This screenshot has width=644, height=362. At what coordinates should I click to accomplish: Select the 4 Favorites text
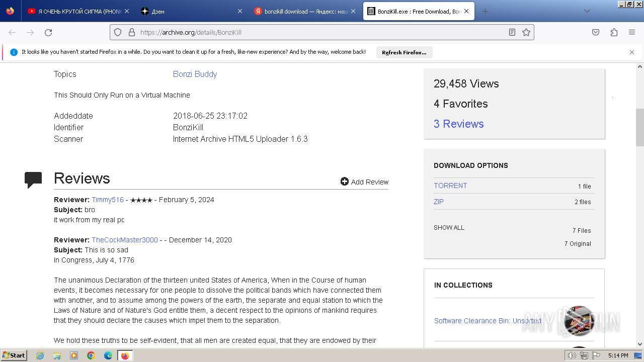[461, 104]
